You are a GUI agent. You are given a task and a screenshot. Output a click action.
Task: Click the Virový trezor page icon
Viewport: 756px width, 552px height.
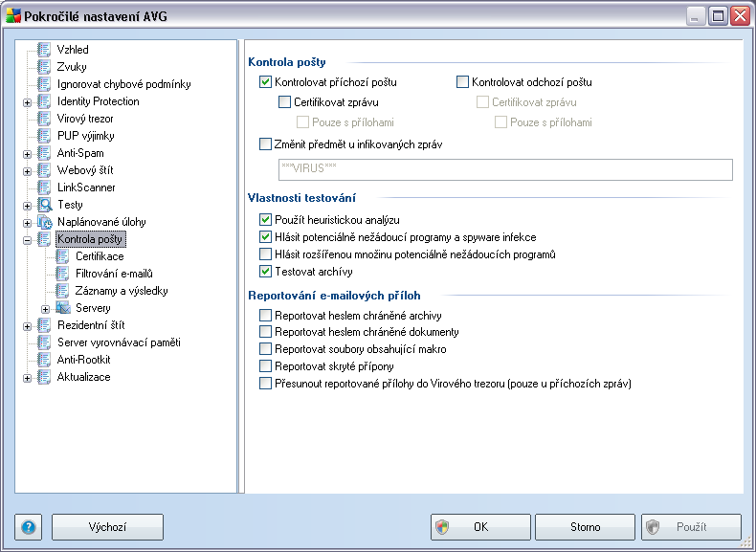(44, 119)
